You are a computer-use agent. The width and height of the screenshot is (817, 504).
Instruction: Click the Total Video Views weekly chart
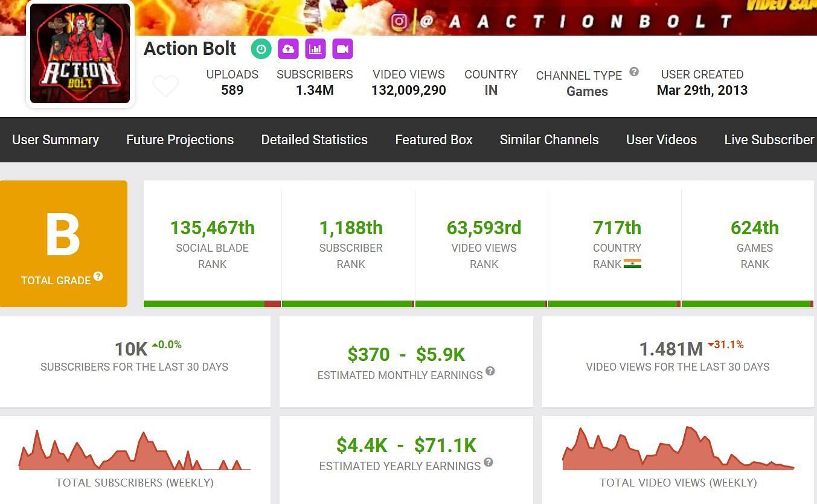click(678, 448)
